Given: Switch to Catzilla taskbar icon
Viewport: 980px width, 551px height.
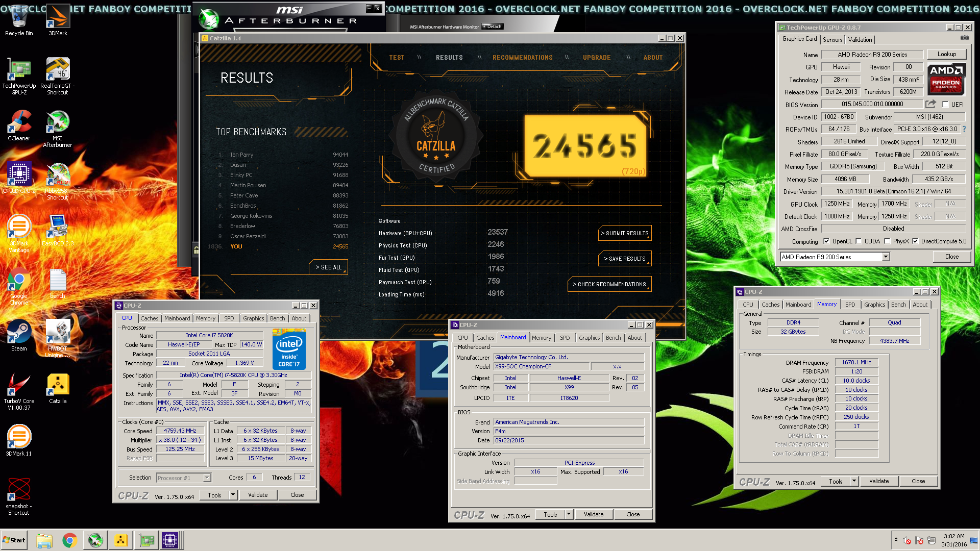Looking at the screenshot, I should pos(121,540).
